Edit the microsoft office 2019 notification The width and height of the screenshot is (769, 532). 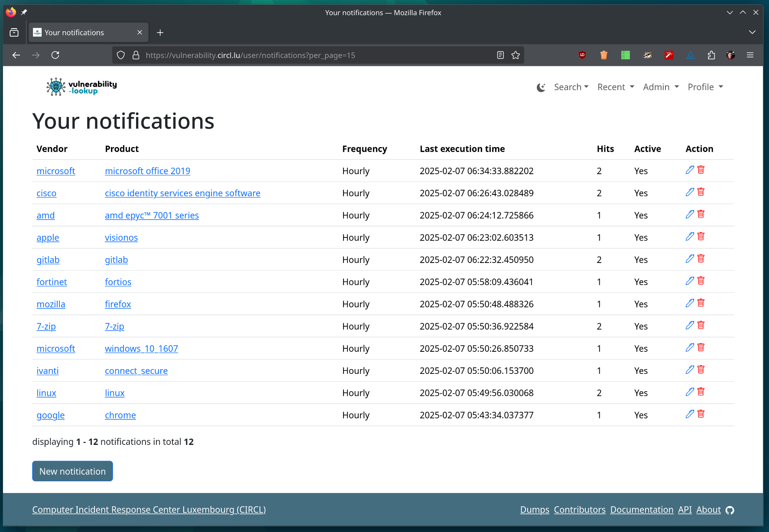pyautogui.click(x=690, y=170)
